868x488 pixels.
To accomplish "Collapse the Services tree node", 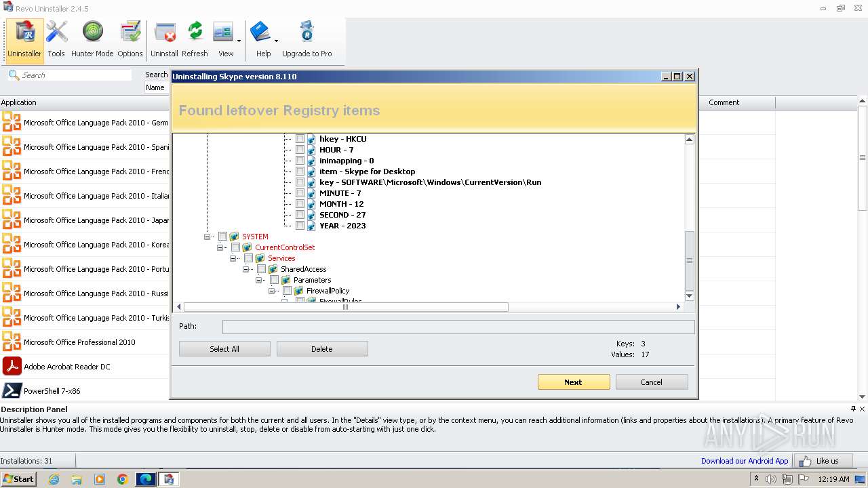I will [233, 258].
